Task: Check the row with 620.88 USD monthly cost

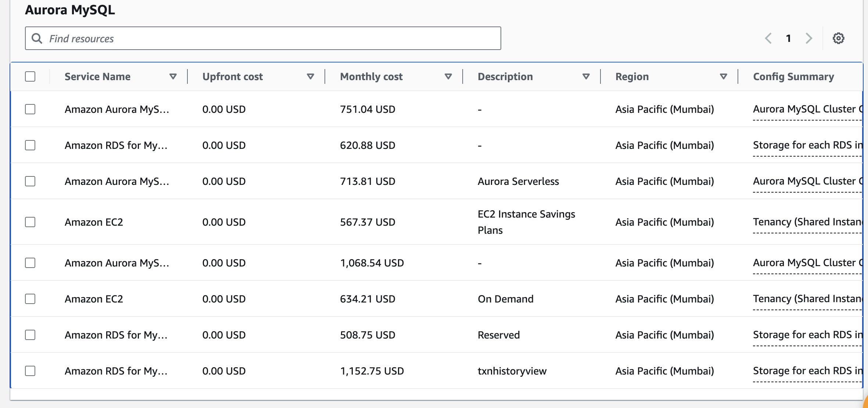Action: coord(30,145)
